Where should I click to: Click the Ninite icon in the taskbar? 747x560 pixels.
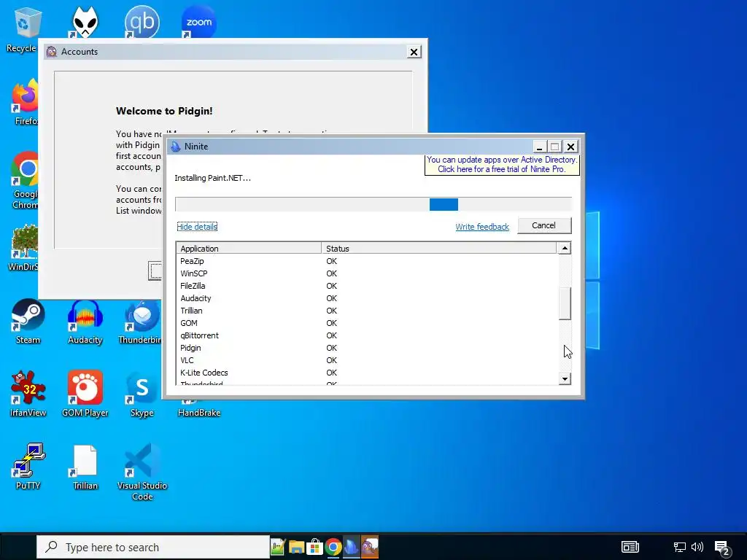click(x=351, y=547)
